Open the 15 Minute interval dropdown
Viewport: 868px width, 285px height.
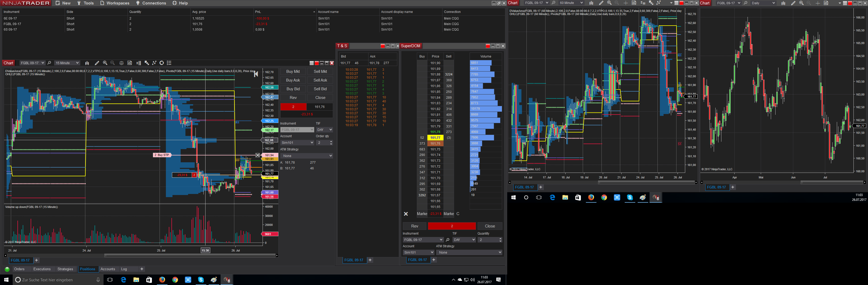tap(67, 63)
